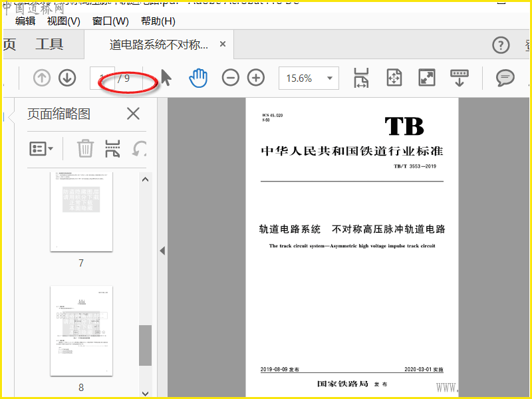Click the date text 2020-03-01 实施
The image size is (532, 399).
pos(424,369)
